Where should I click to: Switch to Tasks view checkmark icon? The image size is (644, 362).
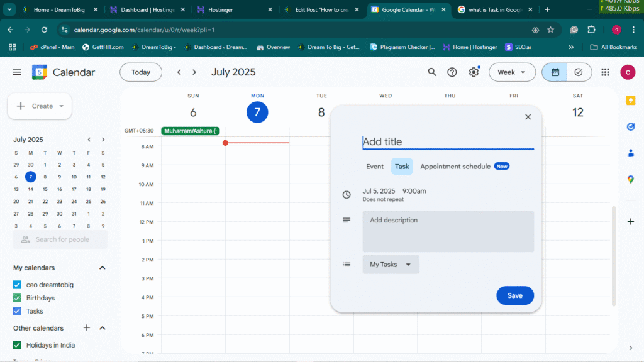[x=579, y=72]
